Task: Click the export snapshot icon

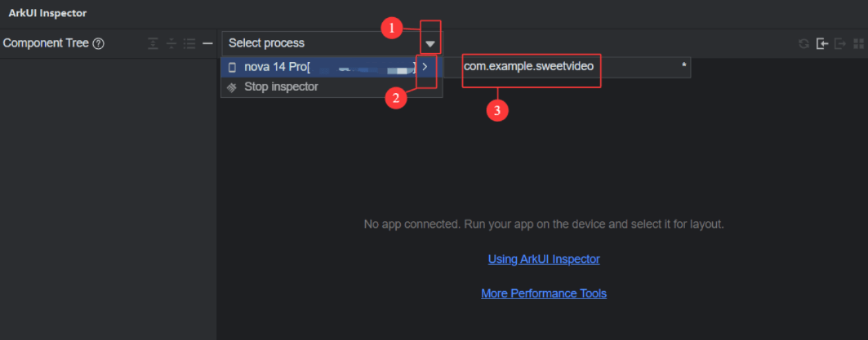Action: point(840,44)
